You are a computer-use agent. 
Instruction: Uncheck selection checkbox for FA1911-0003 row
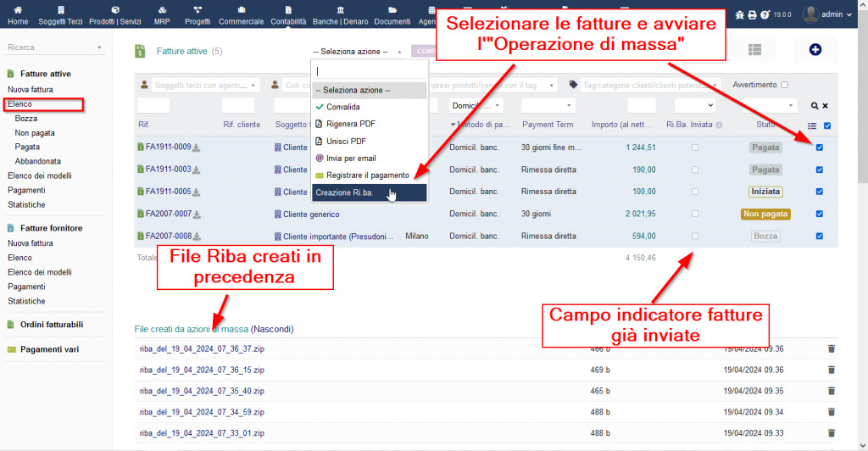point(820,170)
